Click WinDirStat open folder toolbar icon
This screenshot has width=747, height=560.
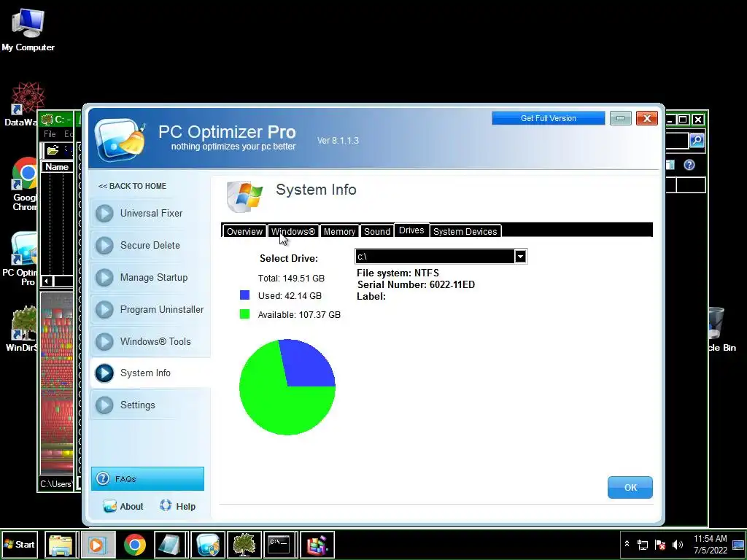point(53,150)
